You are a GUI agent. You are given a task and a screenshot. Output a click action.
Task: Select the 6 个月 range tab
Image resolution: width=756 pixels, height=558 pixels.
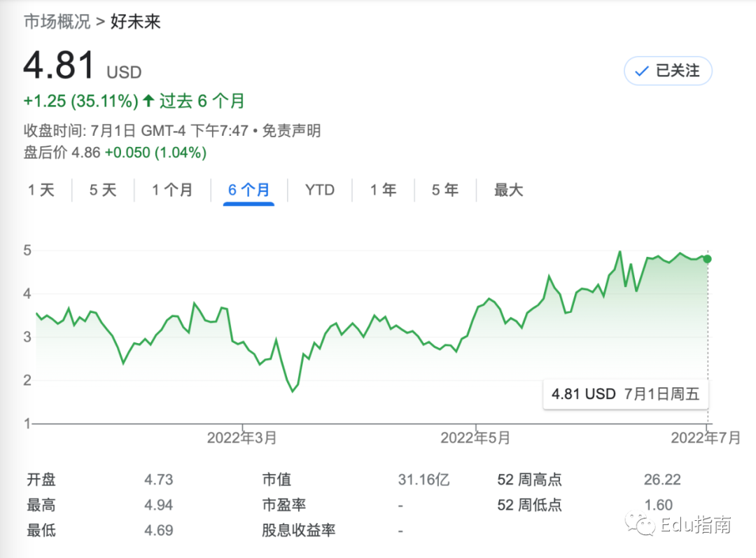(248, 190)
